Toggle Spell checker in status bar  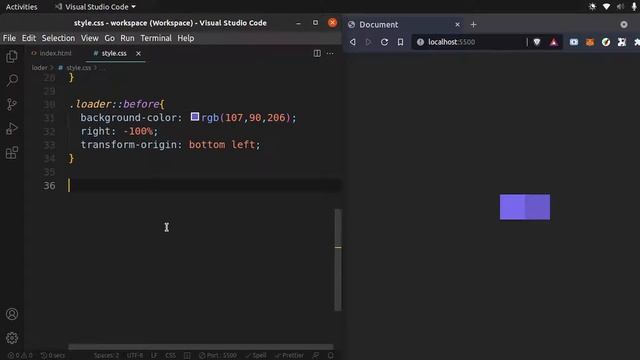click(x=256, y=356)
